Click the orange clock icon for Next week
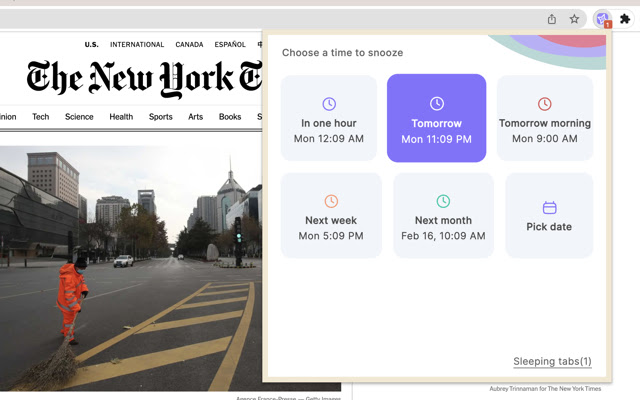Viewport: 640px width, 400px height. (331, 201)
